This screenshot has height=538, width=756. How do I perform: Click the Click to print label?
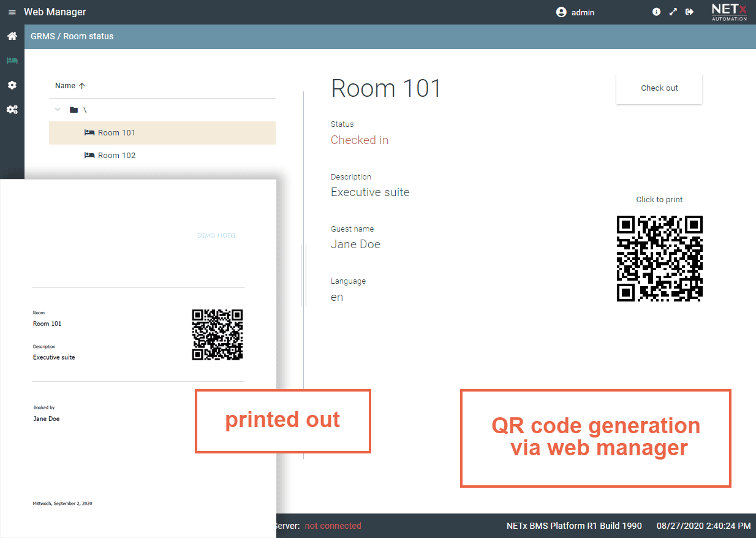[659, 200]
